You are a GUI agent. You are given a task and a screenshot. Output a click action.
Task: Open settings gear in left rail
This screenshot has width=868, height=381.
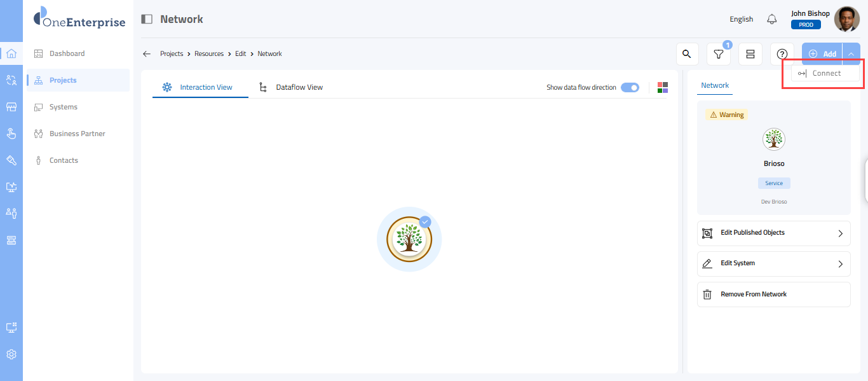click(x=11, y=354)
